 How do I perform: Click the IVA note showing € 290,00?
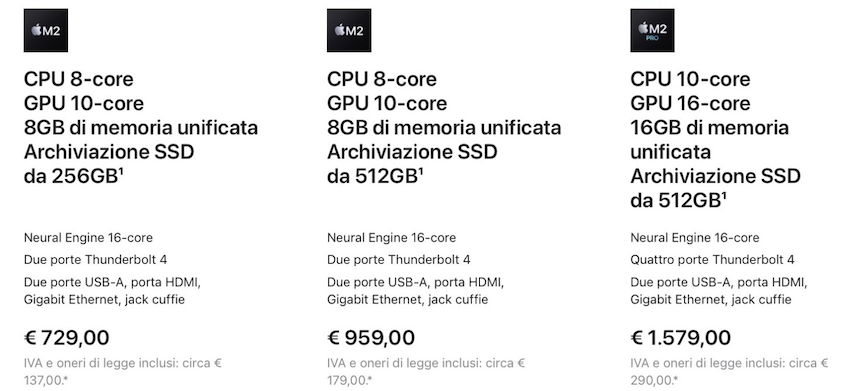pyautogui.click(x=729, y=371)
